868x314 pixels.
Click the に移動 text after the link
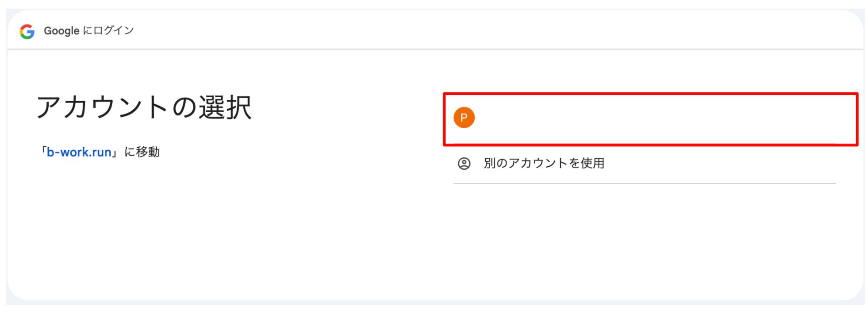[x=142, y=152]
